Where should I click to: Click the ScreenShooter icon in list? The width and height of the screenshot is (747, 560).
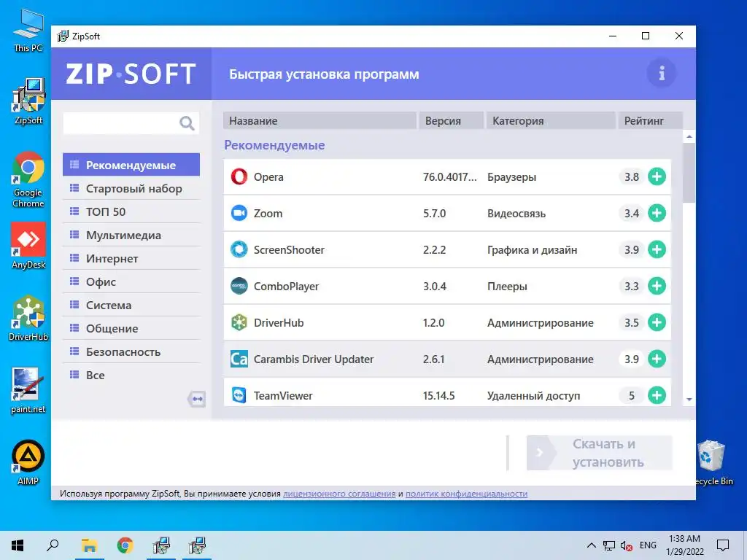click(x=239, y=249)
